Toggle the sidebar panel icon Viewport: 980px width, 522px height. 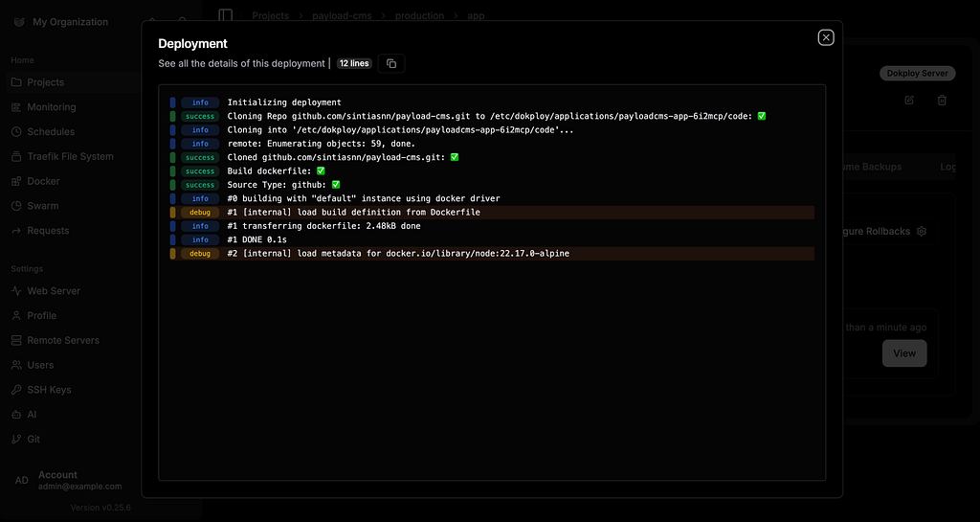point(226,15)
